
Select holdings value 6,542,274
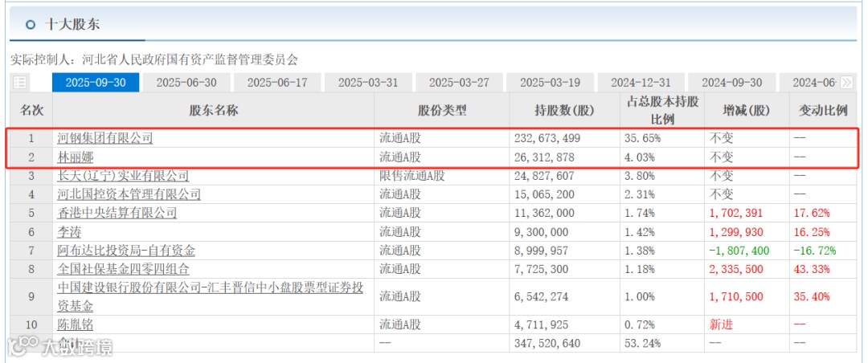point(543,296)
